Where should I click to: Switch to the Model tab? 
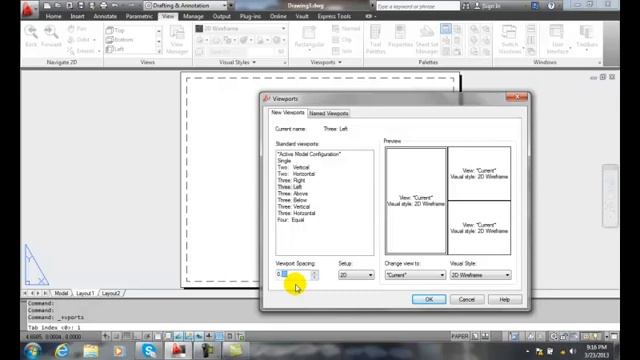click(61, 293)
